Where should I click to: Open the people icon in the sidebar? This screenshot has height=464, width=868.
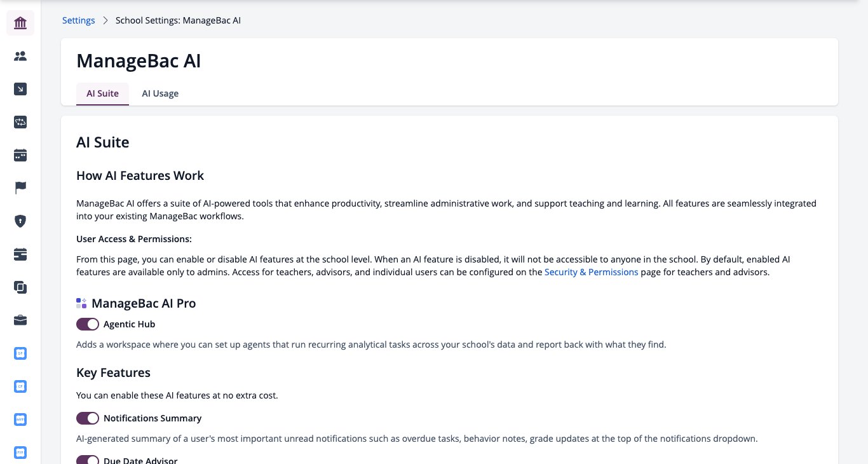click(x=20, y=57)
